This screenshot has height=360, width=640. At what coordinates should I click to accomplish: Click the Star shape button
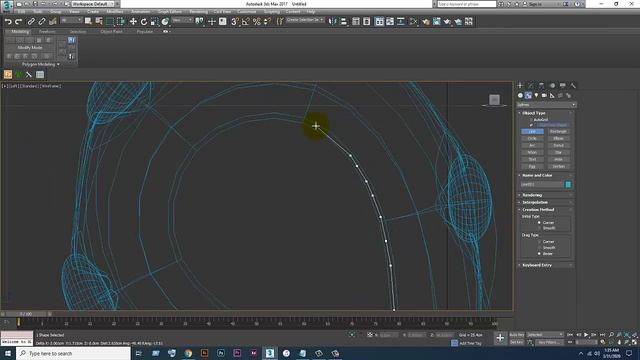(558, 152)
